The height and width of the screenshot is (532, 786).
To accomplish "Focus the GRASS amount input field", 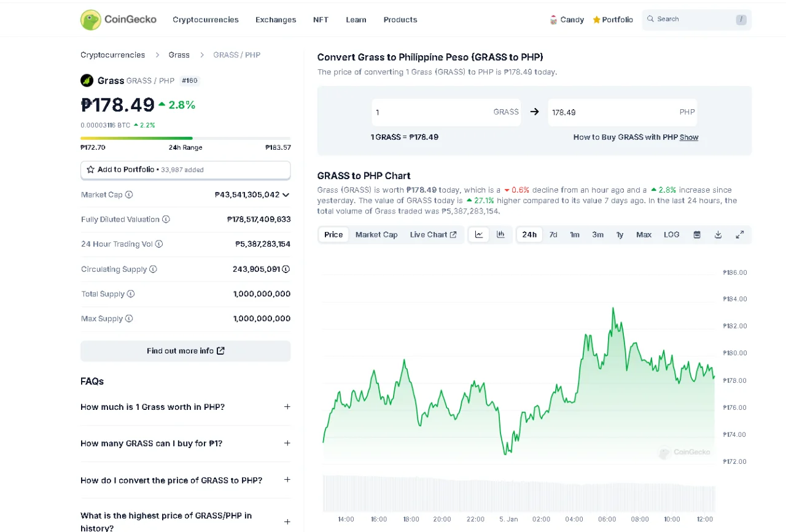I will 446,112.
